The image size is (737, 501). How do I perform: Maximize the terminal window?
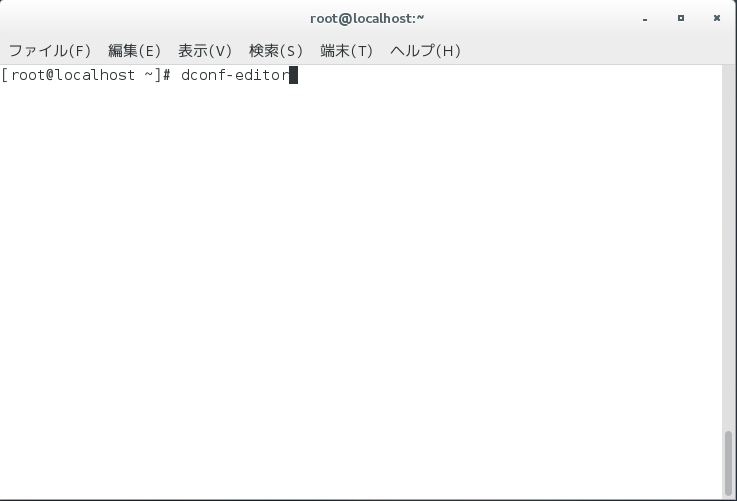pos(681,18)
